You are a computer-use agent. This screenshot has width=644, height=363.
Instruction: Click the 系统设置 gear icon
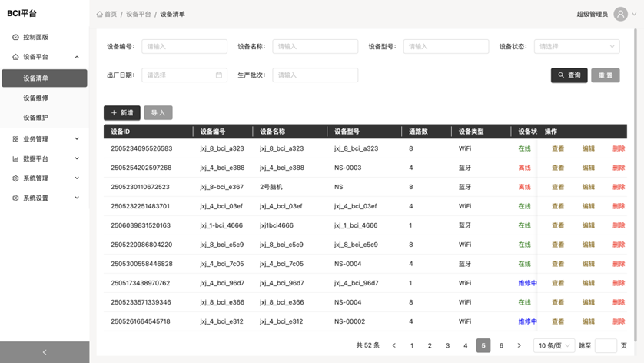point(15,198)
